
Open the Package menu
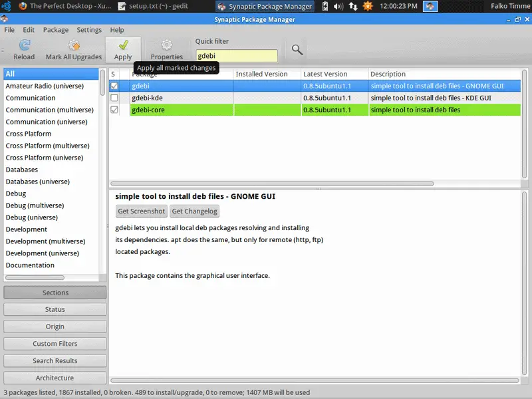coord(56,30)
